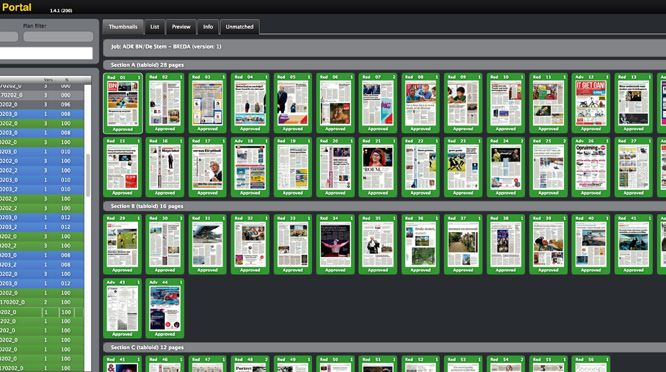The image size is (666, 372).
Task: Open advertisement page thumbnail Adv 12
Action: tap(591, 103)
